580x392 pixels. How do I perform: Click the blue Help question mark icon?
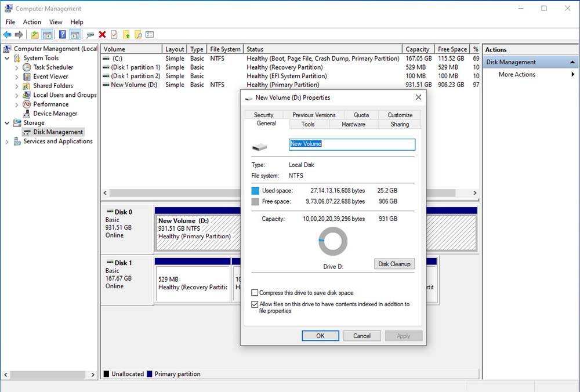(x=62, y=35)
